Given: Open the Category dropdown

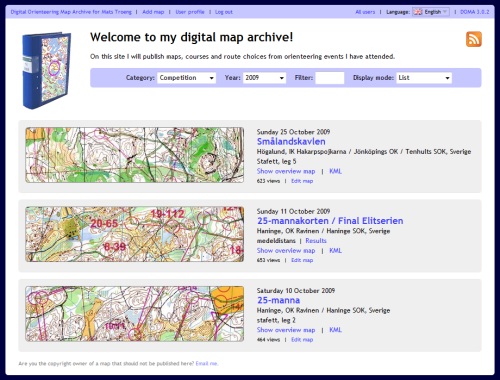Looking at the screenshot, I should pos(187,78).
